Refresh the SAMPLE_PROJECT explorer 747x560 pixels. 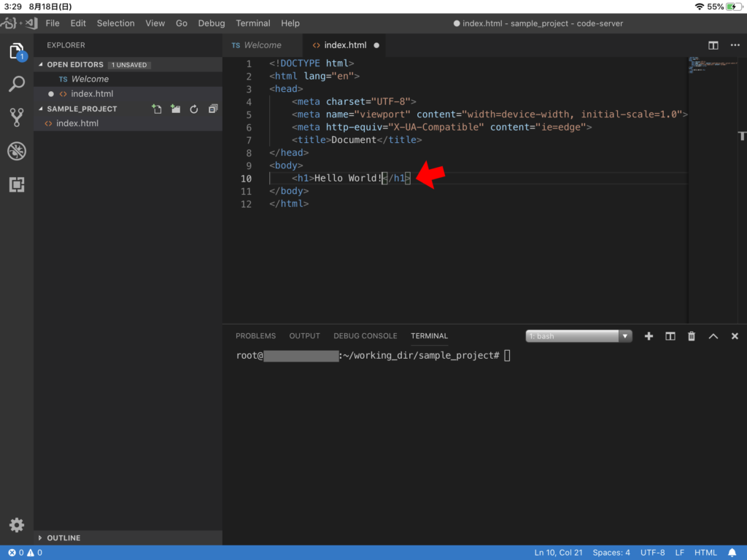click(194, 109)
